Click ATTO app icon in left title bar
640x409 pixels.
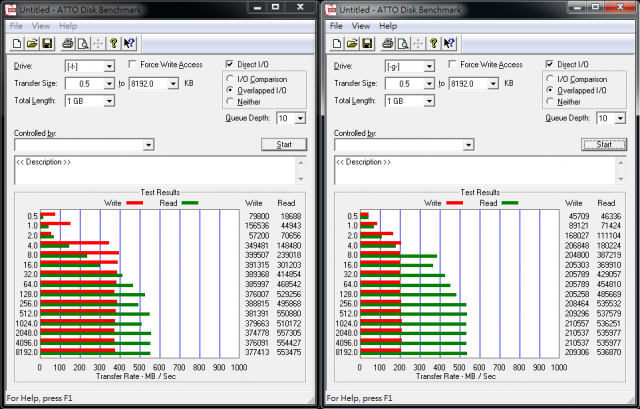coord(11,10)
